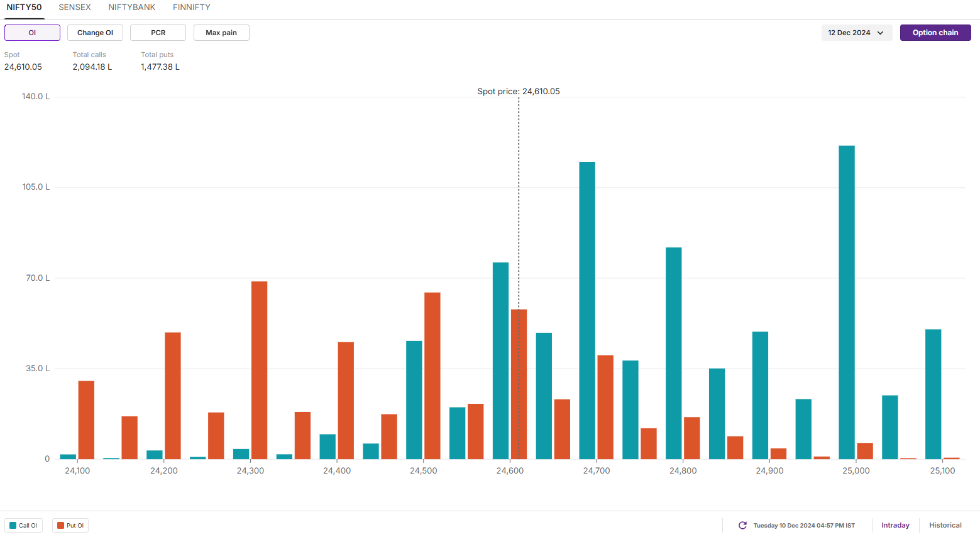Click the 24,900 strike call OI bar

click(x=760, y=395)
